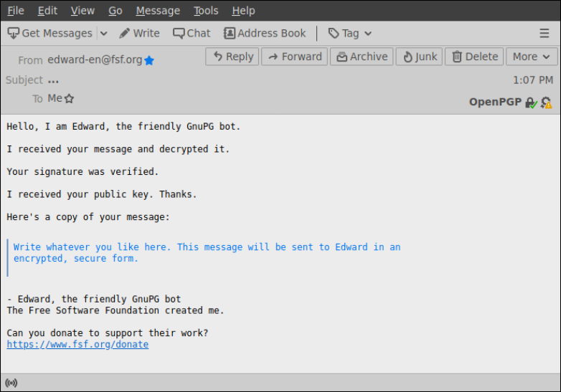Screen dimensions: 561x392
Task: Click line 'I received your public key. Thanks.'
Action: click(x=102, y=194)
